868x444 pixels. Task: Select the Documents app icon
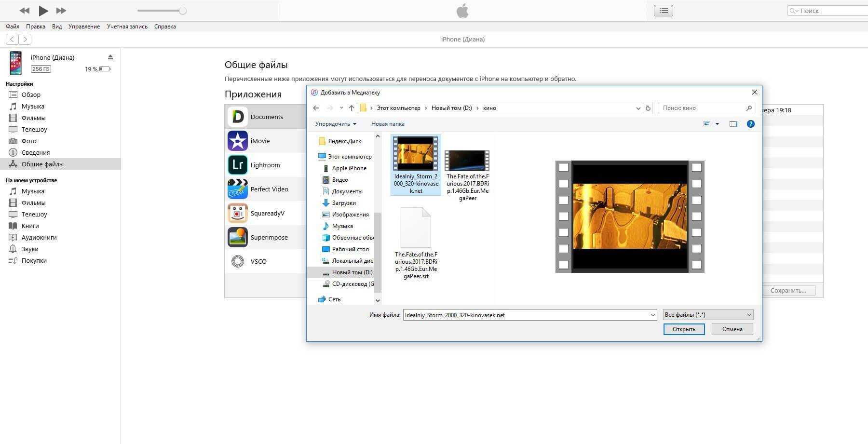pos(238,117)
